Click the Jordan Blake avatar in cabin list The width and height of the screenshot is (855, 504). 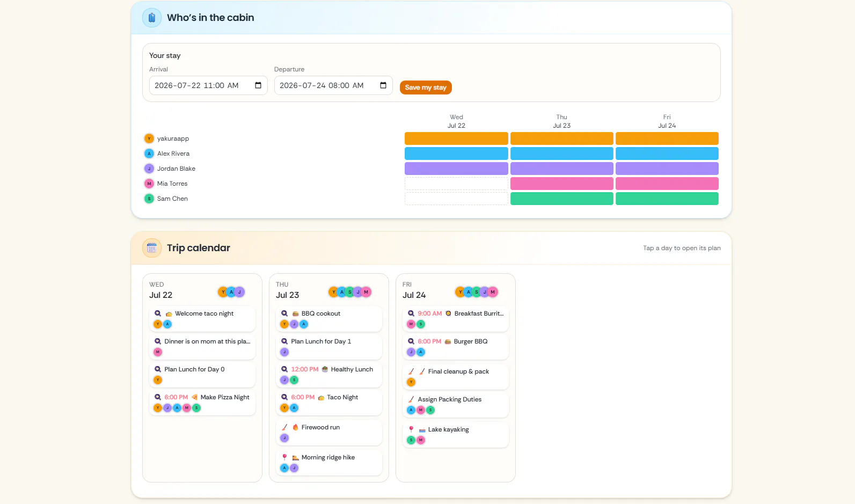point(149,169)
